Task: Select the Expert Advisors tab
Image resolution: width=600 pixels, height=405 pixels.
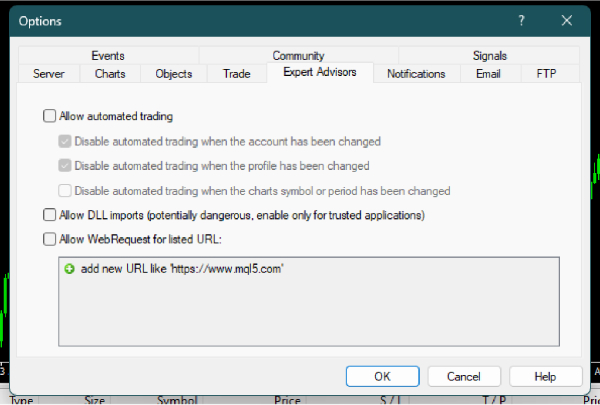Action: 320,72
